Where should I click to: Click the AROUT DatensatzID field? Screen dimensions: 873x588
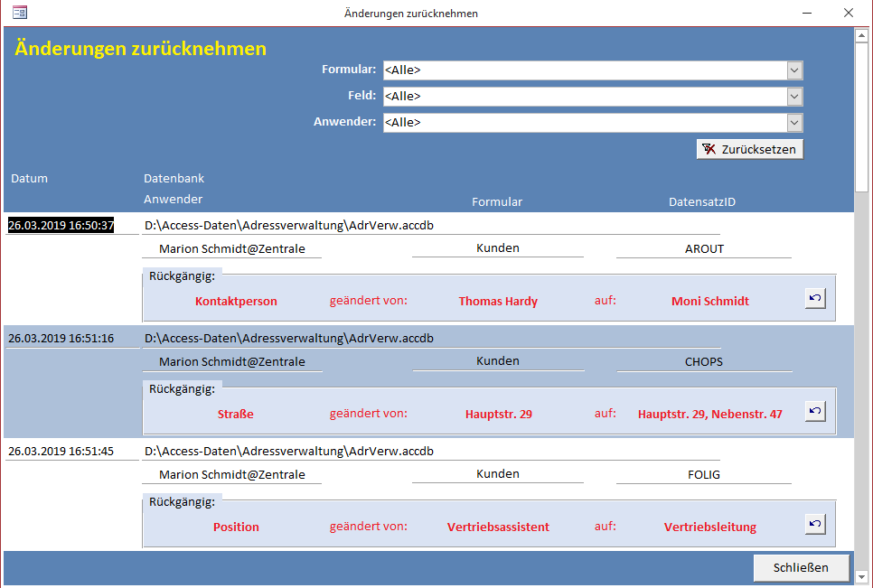704,248
